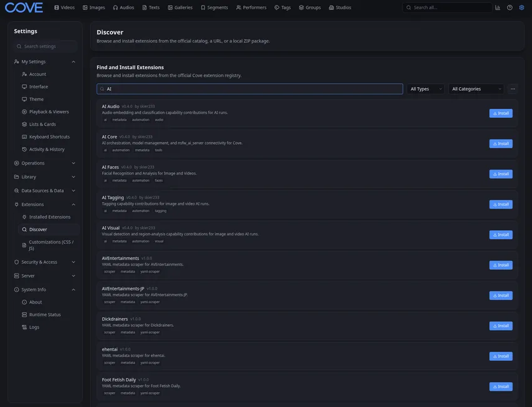
Task: Open the statistics chart icon
Action: [498, 8]
